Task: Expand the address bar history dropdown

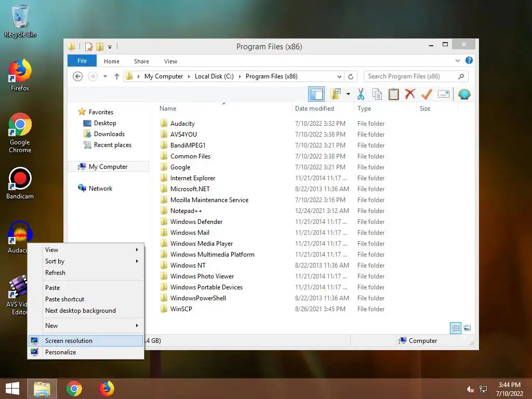Action: point(339,77)
